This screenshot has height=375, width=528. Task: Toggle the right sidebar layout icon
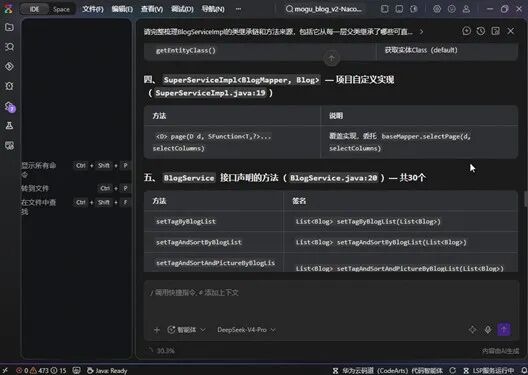click(x=414, y=9)
